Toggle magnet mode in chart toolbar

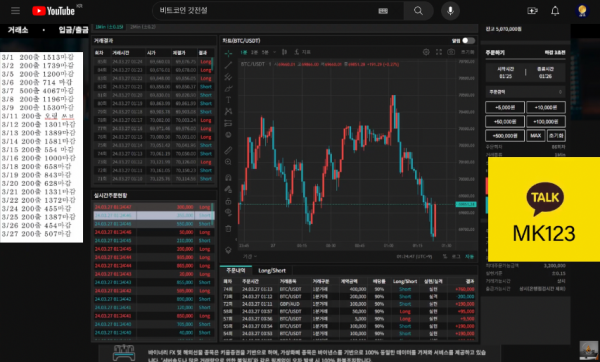[228, 177]
